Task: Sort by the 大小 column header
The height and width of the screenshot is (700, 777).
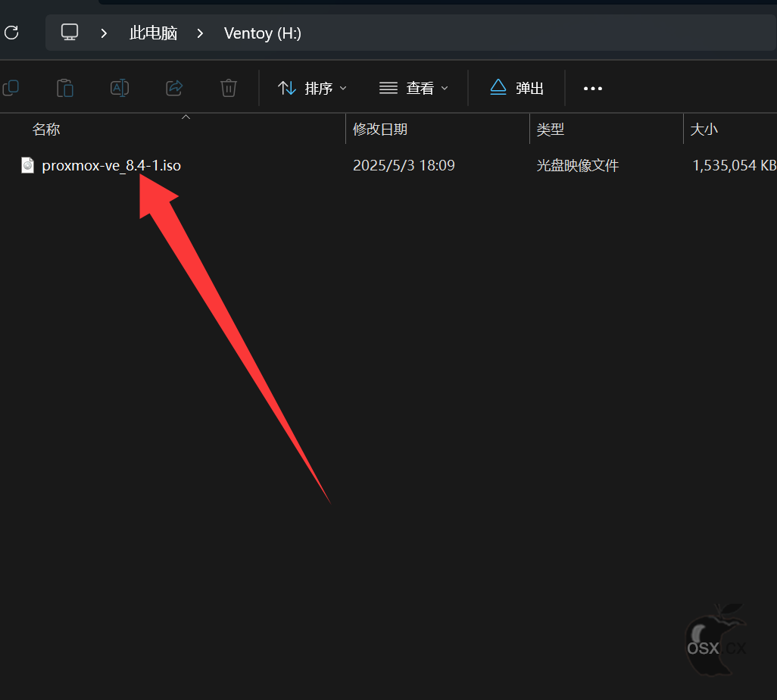Action: (x=704, y=130)
